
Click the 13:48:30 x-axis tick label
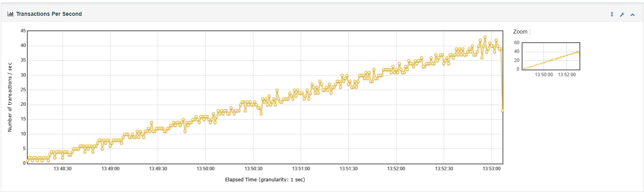(63, 169)
